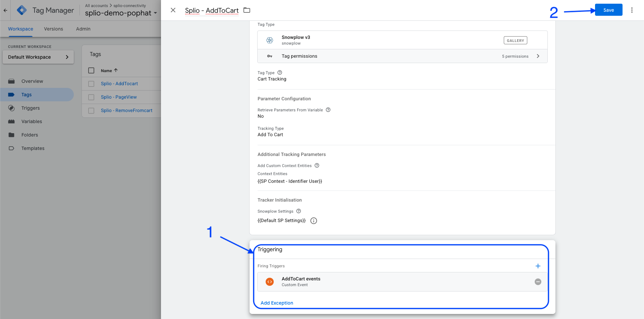Open the three-dot more options menu

click(x=632, y=10)
